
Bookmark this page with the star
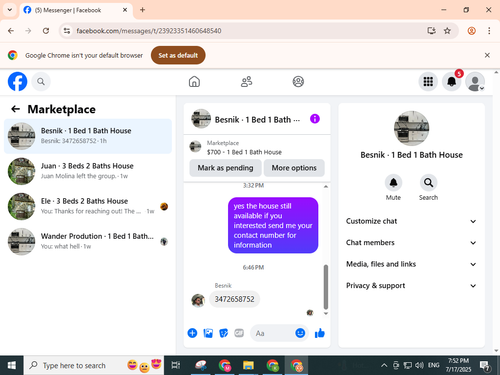447,31
